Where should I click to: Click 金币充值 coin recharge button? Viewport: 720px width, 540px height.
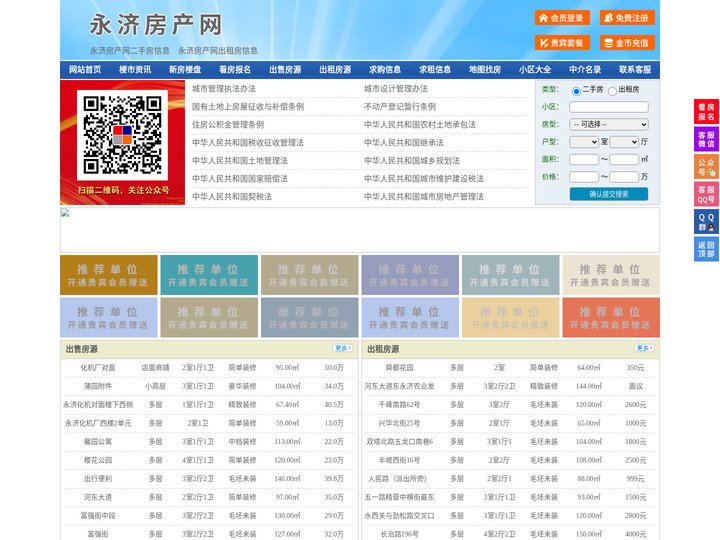(x=627, y=43)
